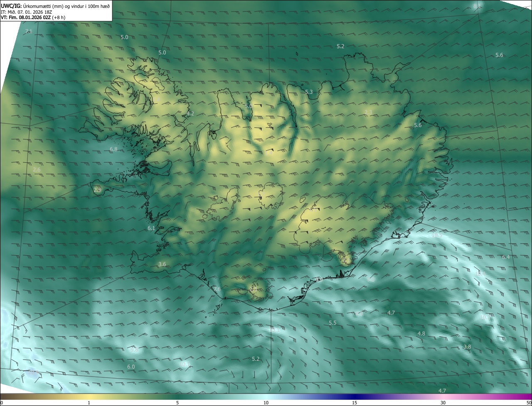Click the color scale tick label "15"
532x406 pixels.
(354, 403)
